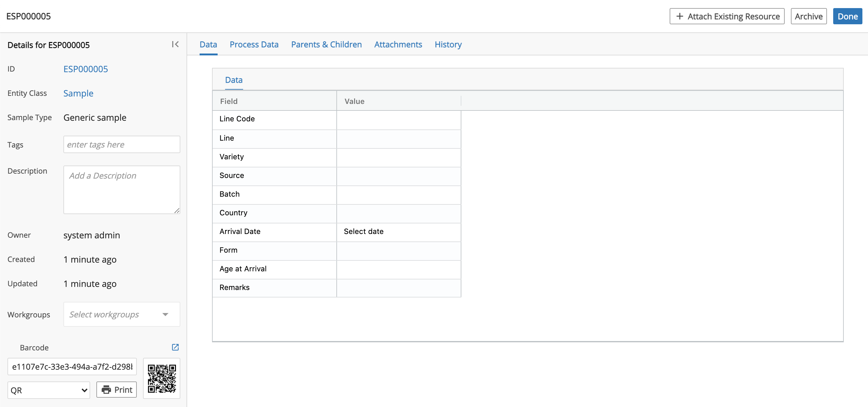Viewport: 868px width, 407px height.
Task: Click the ESP000005 entity ID link
Action: pos(85,69)
